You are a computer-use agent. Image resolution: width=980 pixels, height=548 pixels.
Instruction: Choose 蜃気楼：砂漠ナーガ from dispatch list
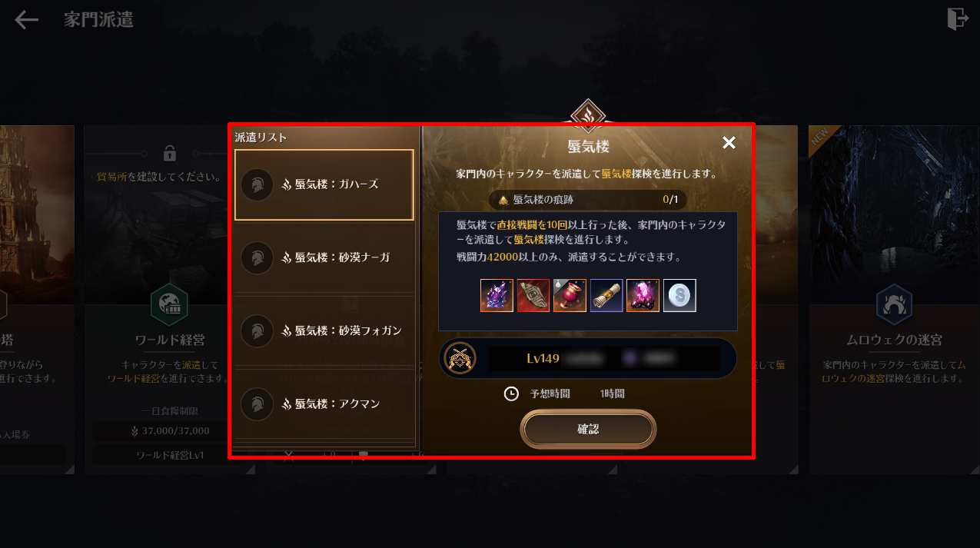click(x=324, y=257)
